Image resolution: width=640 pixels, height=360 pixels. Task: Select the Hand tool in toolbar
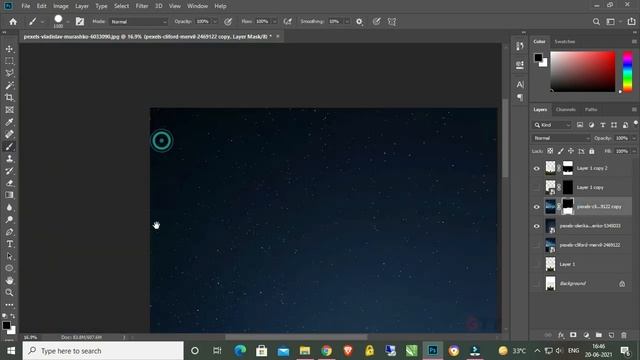pyautogui.click(x=9, y=280)
